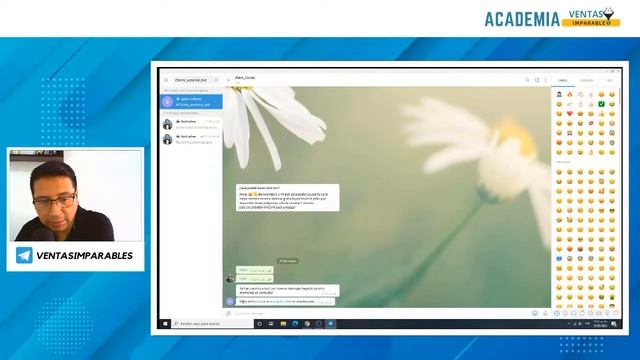Image resolution: width=640 pixels, height=360 pixels.
Task: Click the sender avatar next to green messages
Action: tap(230, 278)
